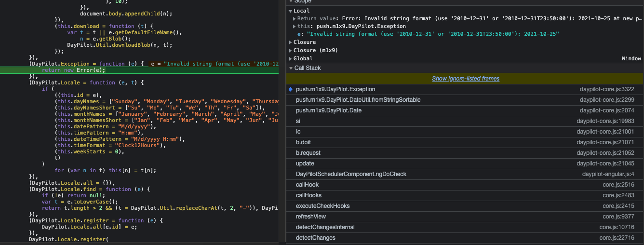
Task: Click the this.weekStarts = 0 code line
Action: (89, 151)
